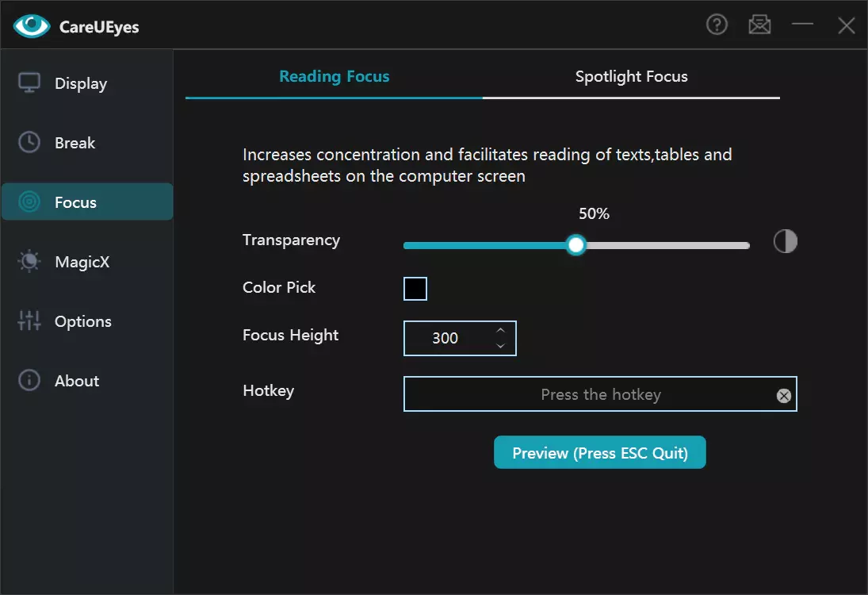Select the Reading Focus tab

[x=334, y=76]
